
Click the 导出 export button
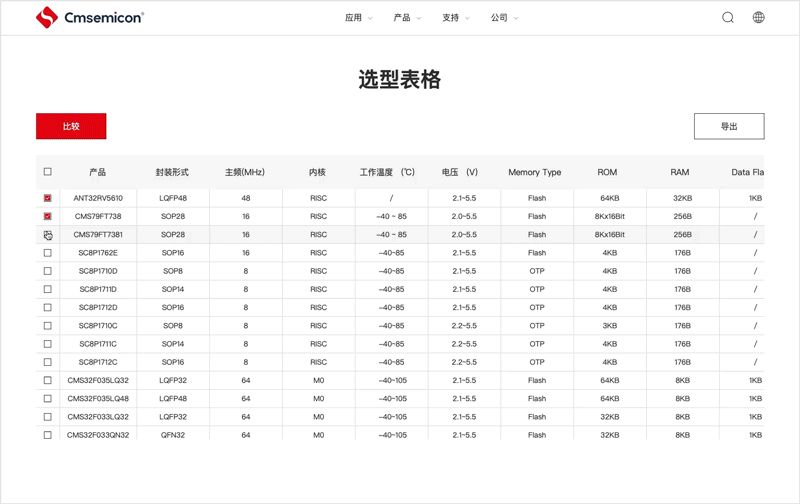729,126
